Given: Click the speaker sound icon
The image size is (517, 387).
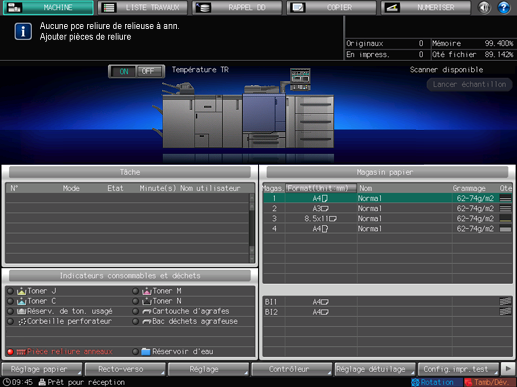Looking at the screenshot, I should tap(484, 7).
